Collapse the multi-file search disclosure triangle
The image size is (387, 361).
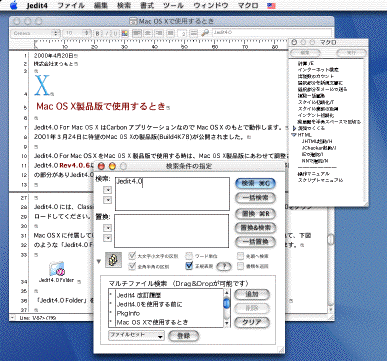tap(99, 261)
